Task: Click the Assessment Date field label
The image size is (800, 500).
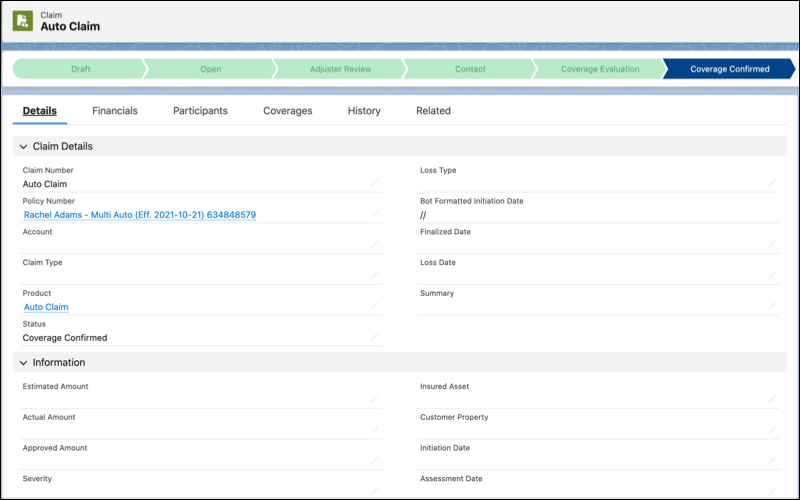Action: tap(451, 479)
